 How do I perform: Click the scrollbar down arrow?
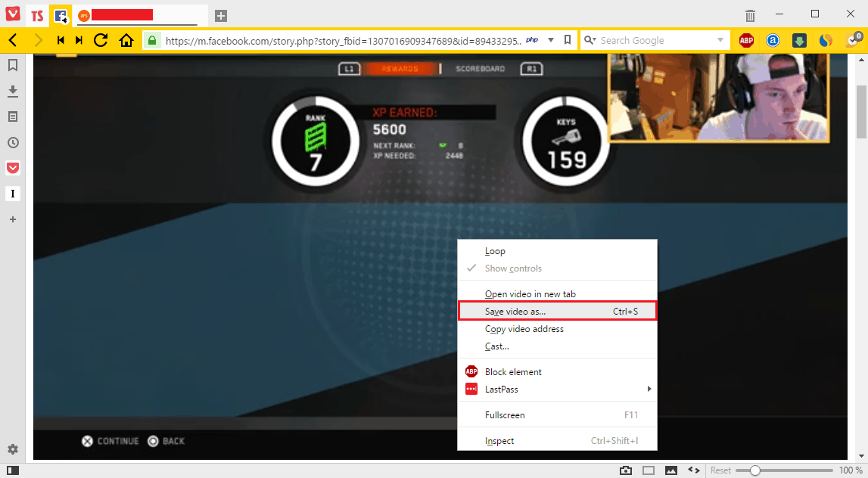coord(861,456)
